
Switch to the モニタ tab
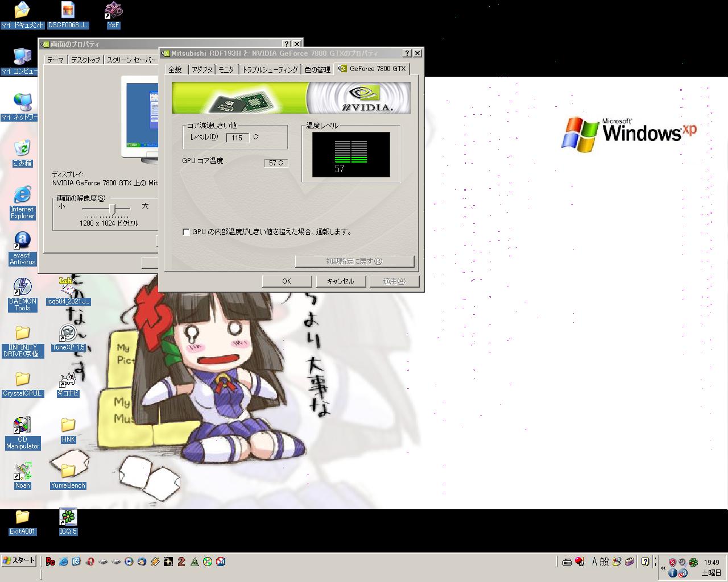226,69
